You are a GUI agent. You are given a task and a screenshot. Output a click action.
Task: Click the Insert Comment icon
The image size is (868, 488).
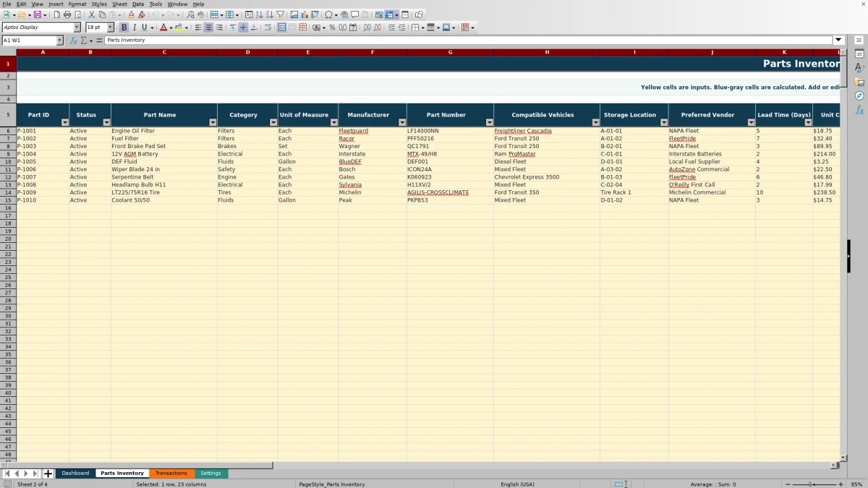(355, 14)
